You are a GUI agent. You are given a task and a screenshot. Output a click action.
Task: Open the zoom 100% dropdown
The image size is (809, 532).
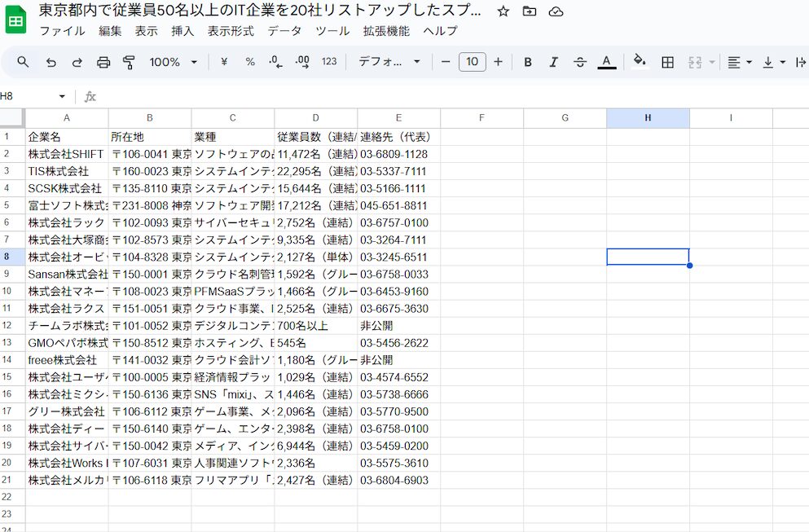173,62
